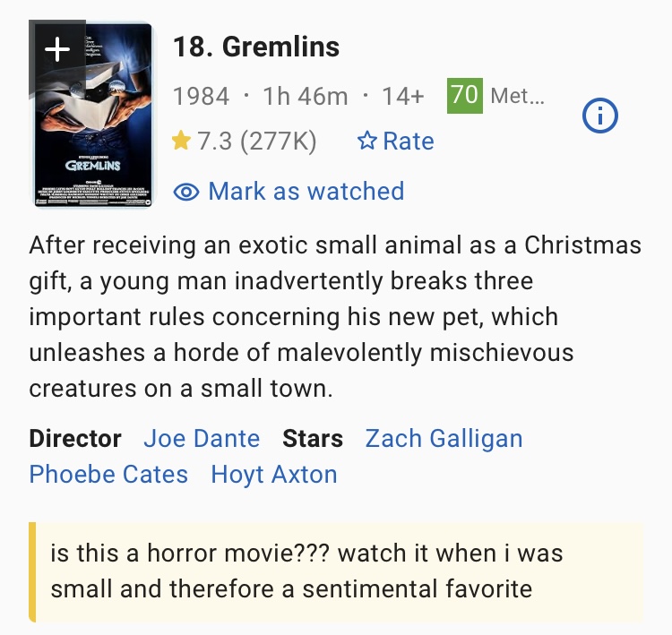The height and width of the screenshot is (635, 672).
Task: Add Gremlins to watchlist with plus icon
Action: pyautogui.click(x=57, y=49)
